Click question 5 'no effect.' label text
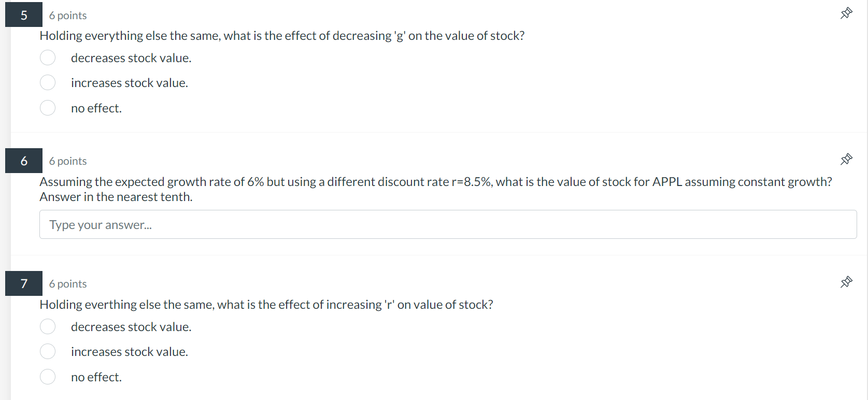Viewport: 868px width, 400px height. [96, 108]
